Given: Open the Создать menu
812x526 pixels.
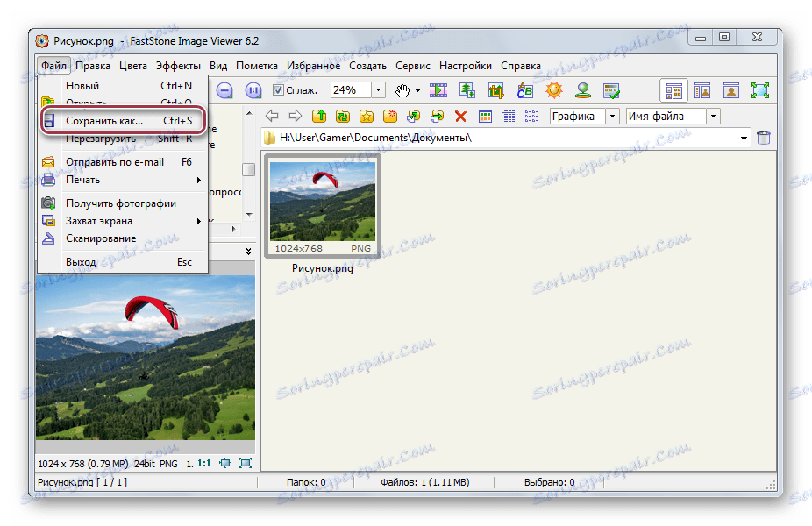Looking at the screenshot, I should (367, 66).
